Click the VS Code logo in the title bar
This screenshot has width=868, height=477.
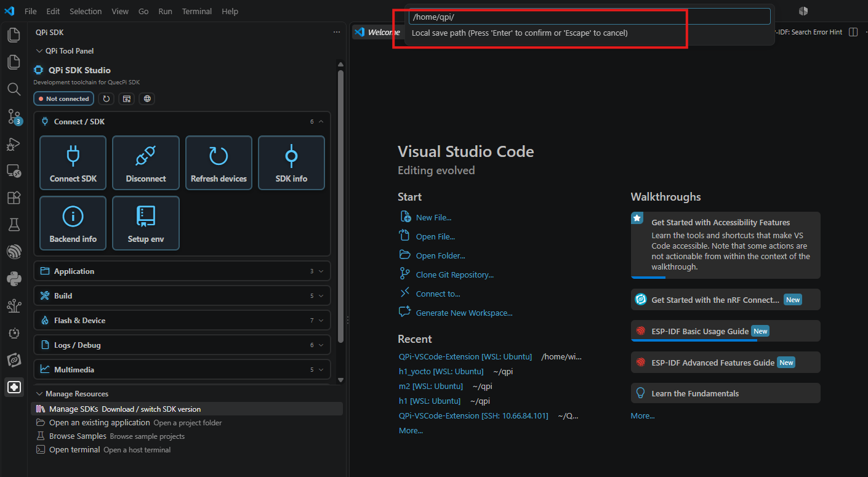(9, 11)
